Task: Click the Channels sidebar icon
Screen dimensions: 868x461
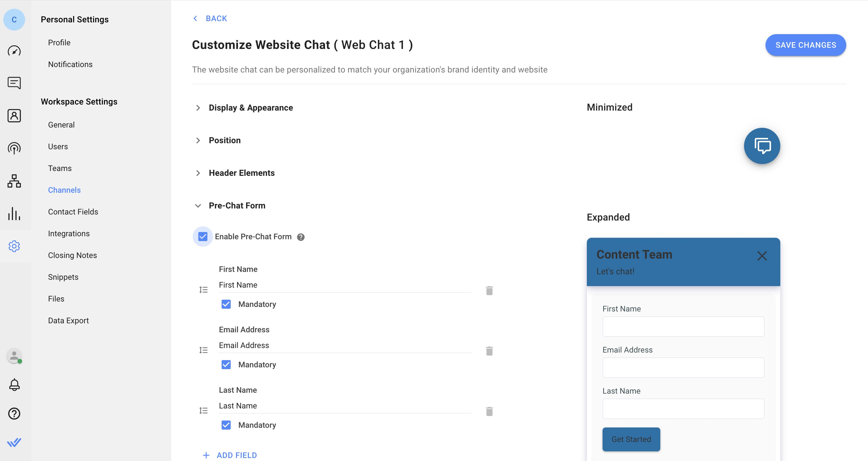Action: (x=14, y=148)
